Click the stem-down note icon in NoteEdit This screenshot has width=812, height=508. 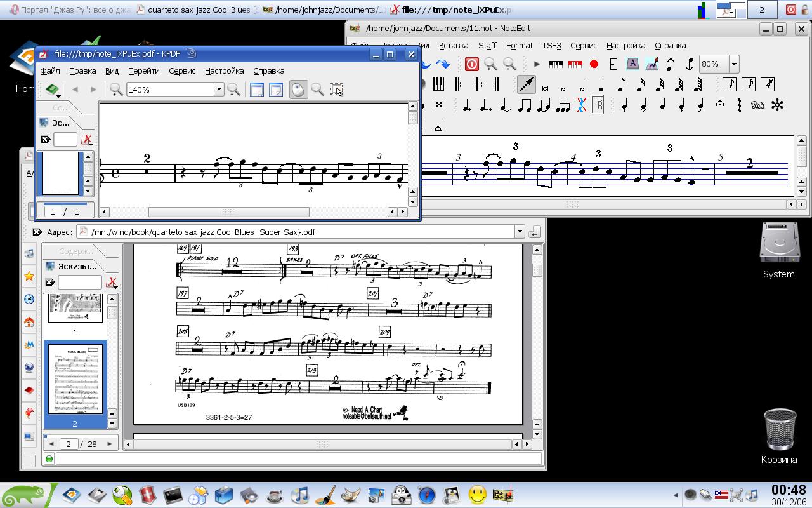pyautogui.click(x=690, y=64)
